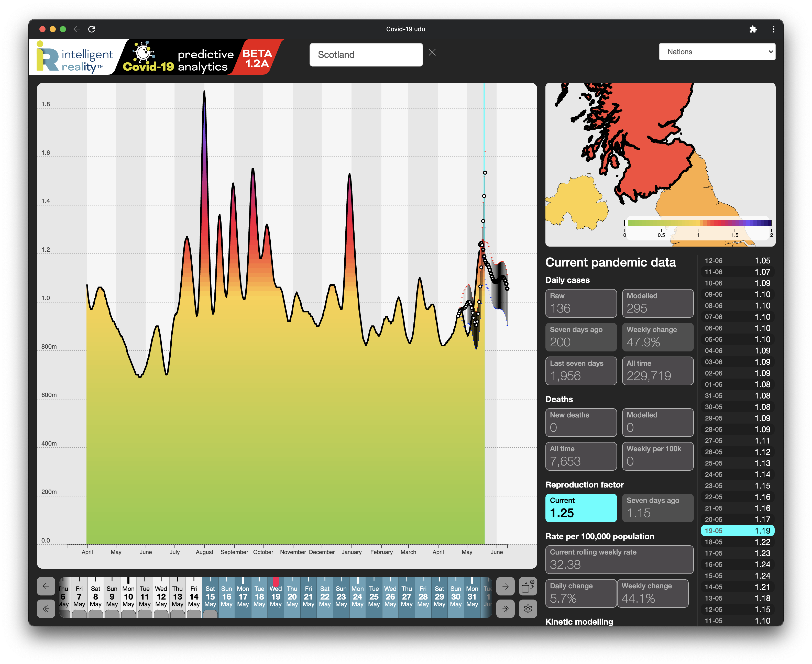Click the share/export icon beside the timeline
The width and height of the screenshot is (812, 664).
click(x=528, y=586)
